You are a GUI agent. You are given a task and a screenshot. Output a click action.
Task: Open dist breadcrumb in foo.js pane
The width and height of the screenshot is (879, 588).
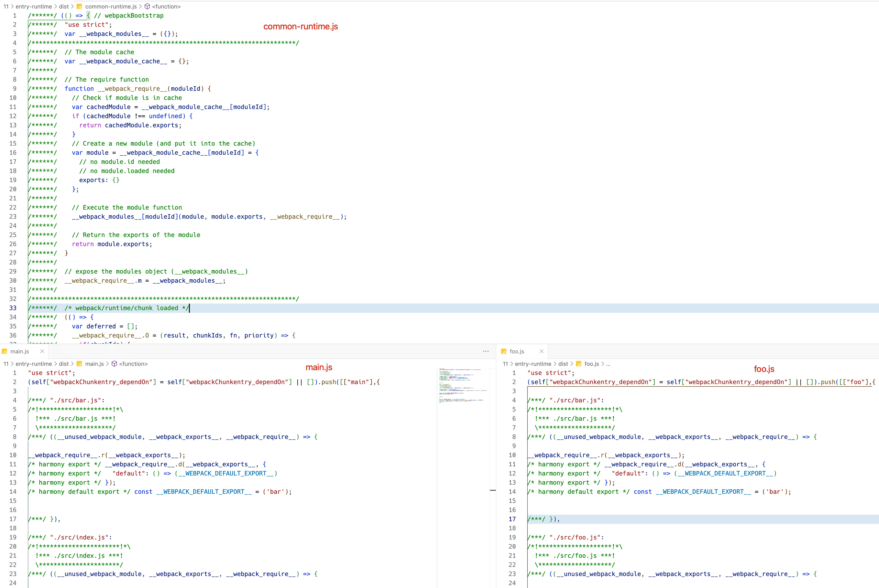(x=563, y=364)
